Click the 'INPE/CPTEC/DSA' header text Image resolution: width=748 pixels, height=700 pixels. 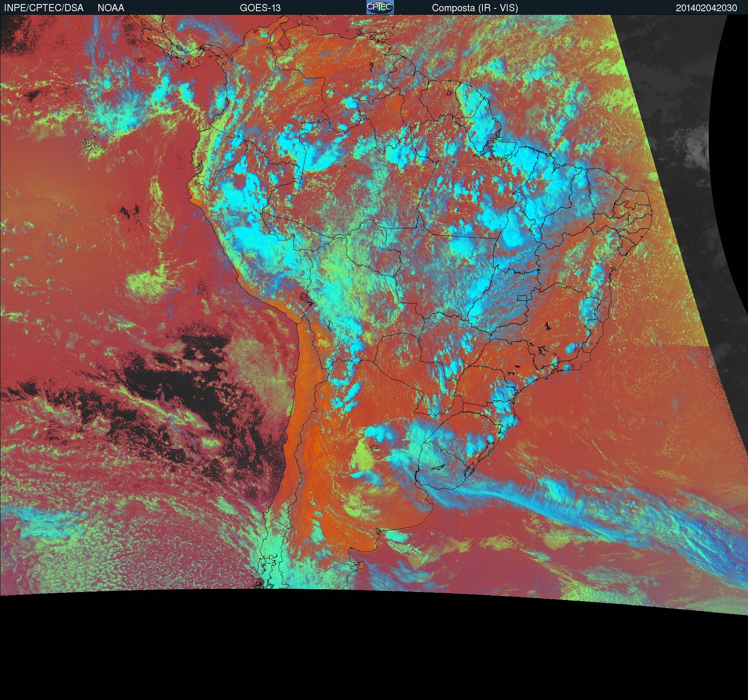(44, 8)
